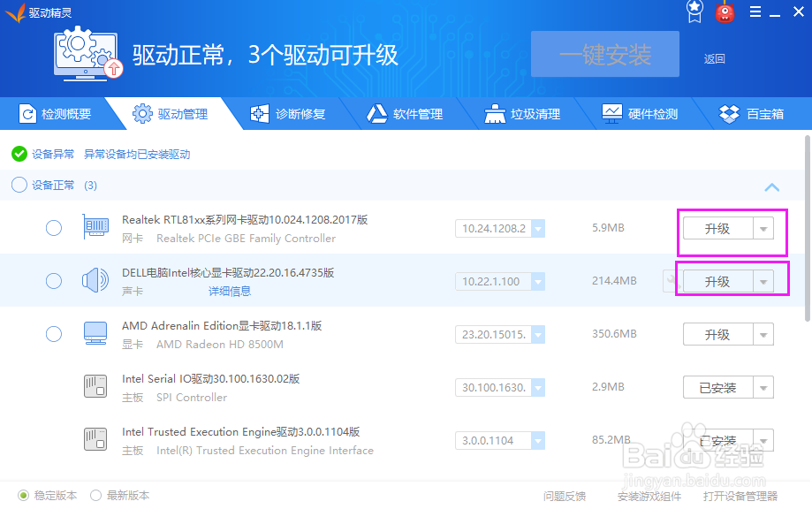Open the 详细信息 link
812x509 pixels.
[230, 291]
